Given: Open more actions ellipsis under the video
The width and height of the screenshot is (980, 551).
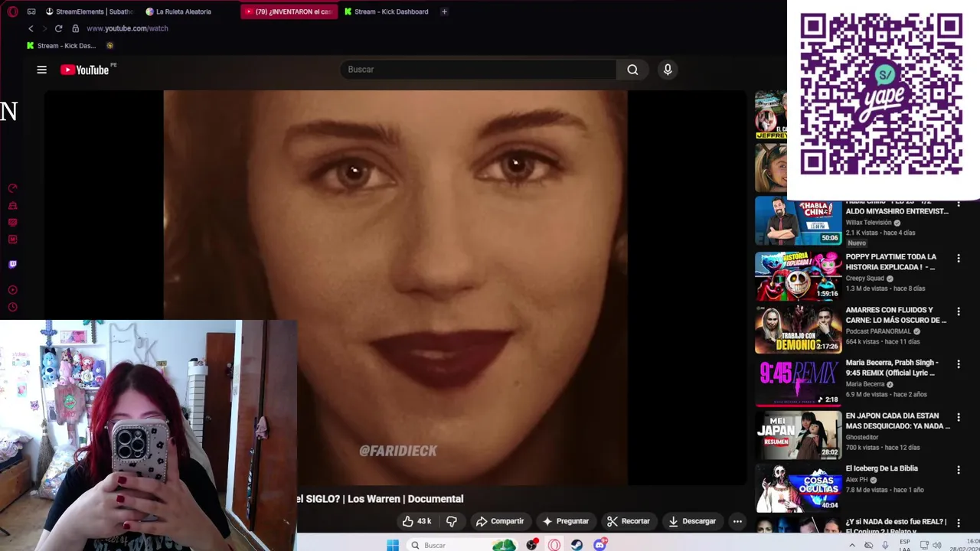Looking at the screenshot, I should 737,521.
